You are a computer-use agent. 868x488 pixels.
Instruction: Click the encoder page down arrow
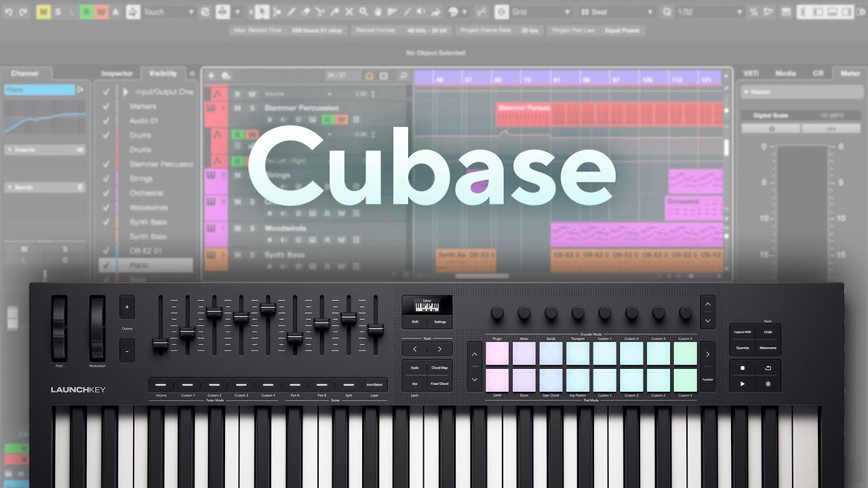tap(707, 321)
